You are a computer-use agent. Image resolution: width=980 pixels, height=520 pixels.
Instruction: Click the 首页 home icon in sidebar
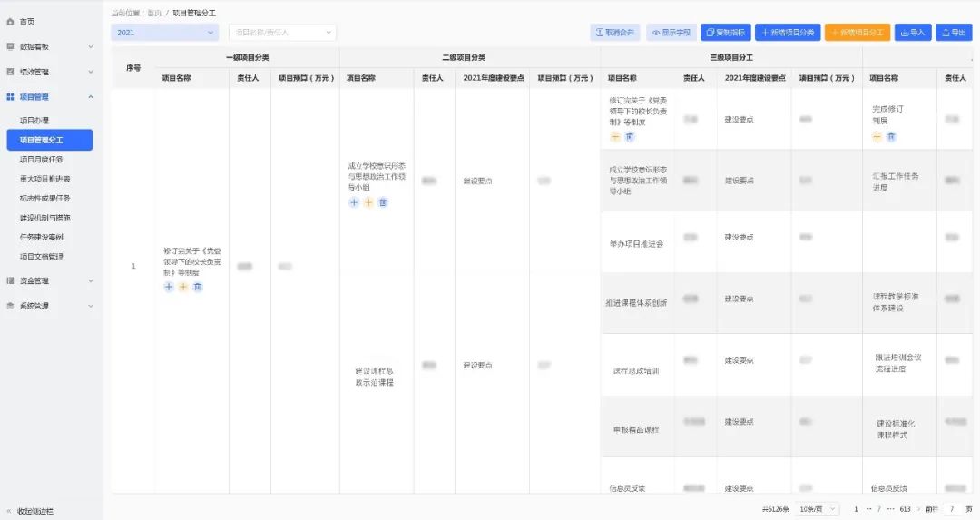coord(11,21)
